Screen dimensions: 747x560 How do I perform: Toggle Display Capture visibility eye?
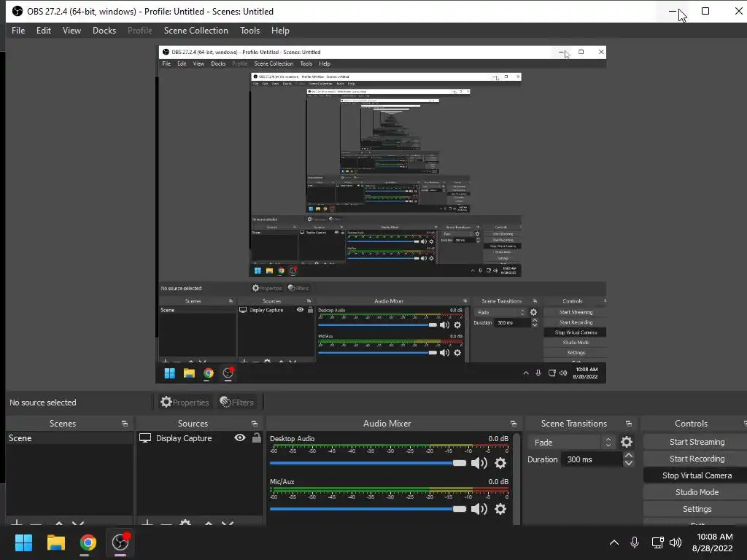click(x=240, y=437)
